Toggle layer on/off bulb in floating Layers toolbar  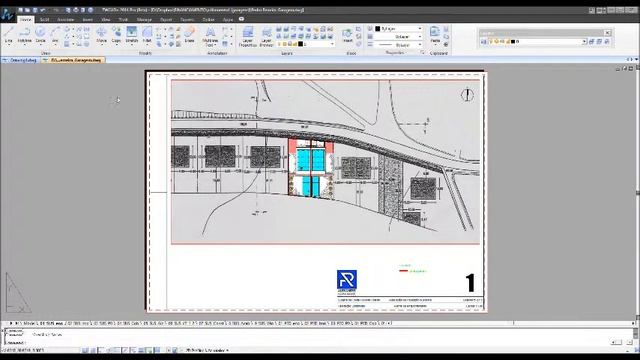coord(491,42)
